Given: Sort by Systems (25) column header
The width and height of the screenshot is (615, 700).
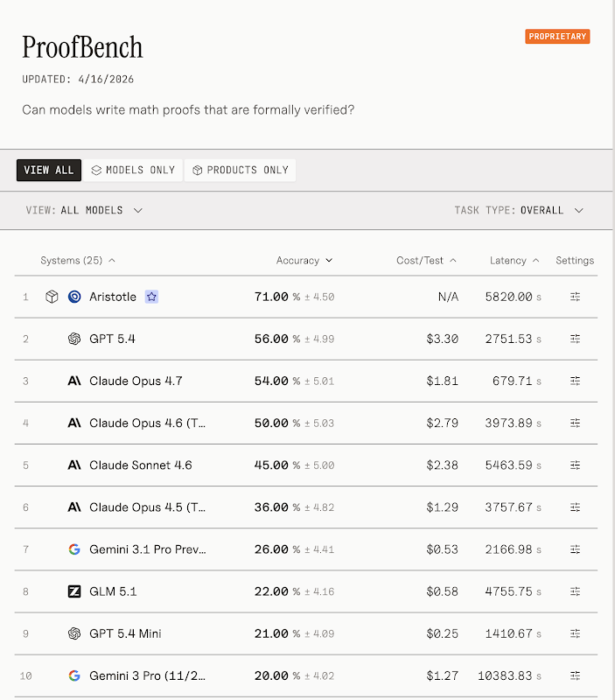Looking at the screenshot, I should click(x=78, y=260).
